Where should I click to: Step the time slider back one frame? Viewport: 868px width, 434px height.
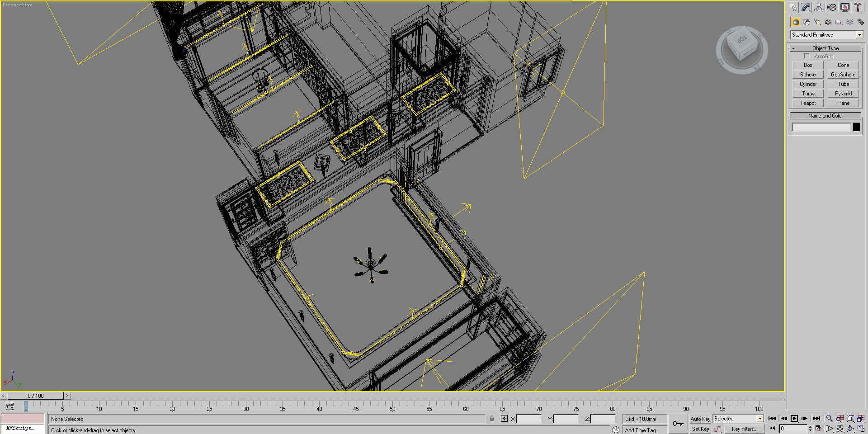[x=4, y=396]
